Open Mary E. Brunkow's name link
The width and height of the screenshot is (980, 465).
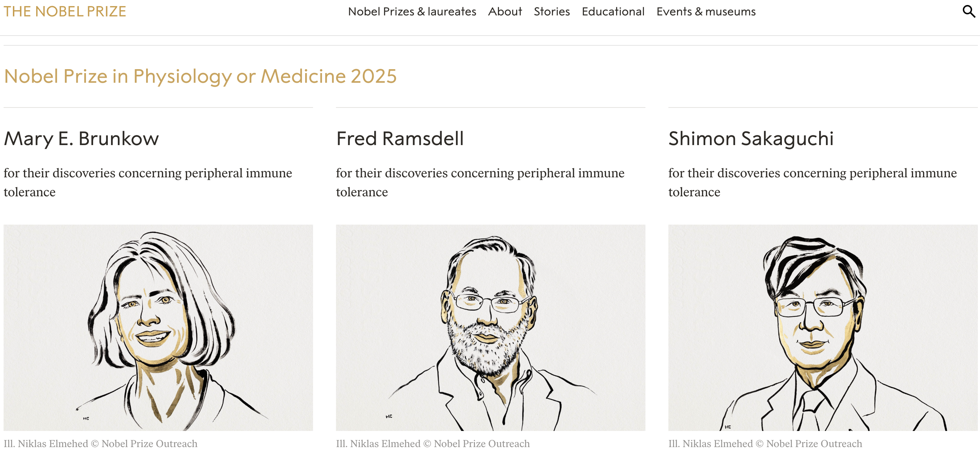pos(81,139)
